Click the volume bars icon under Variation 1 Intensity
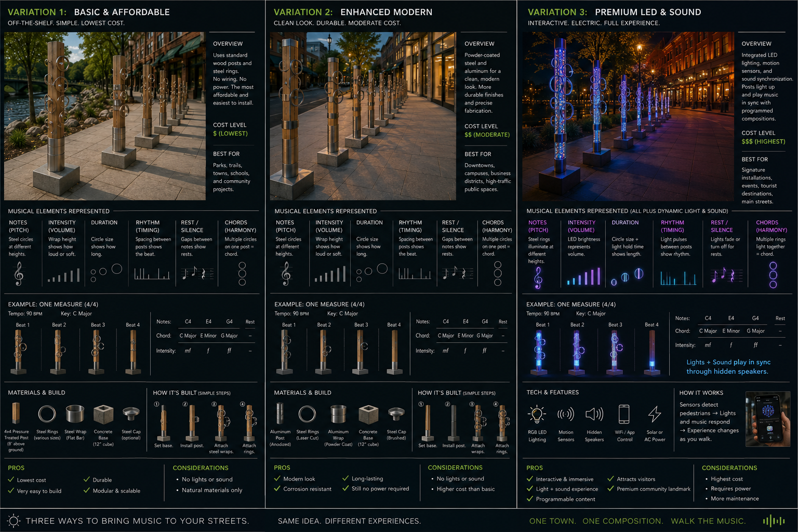The height and width of the screenshot is (532, 798). pyautogui.click(x=64, y=275)
